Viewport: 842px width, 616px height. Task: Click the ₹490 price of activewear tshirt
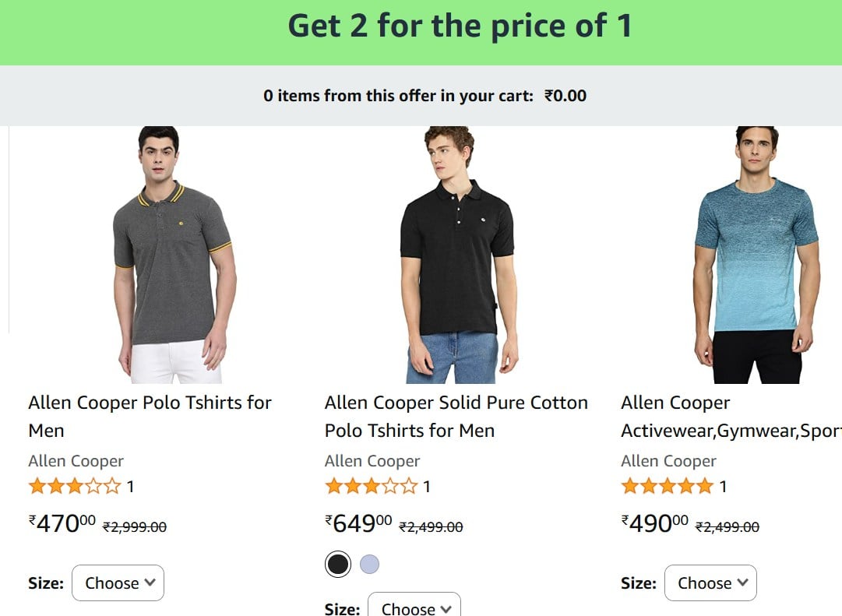654,523
